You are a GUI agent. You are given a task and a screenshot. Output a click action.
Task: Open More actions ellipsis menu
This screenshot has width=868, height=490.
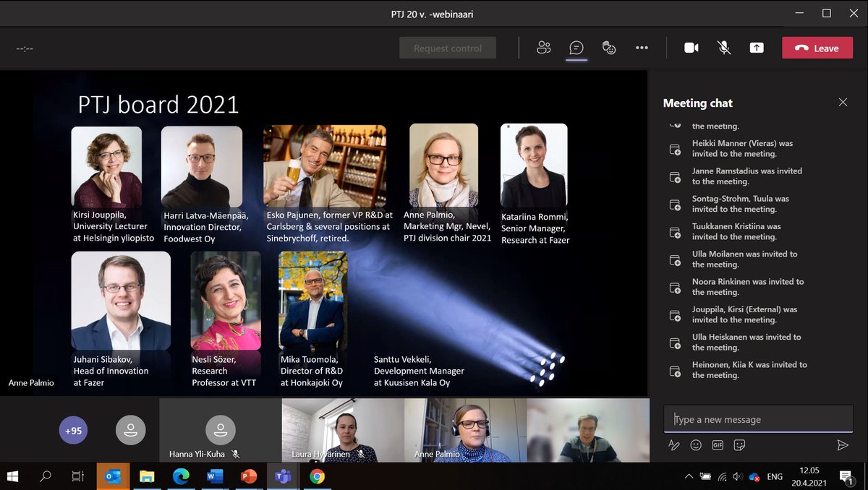(x=642, y=48)
